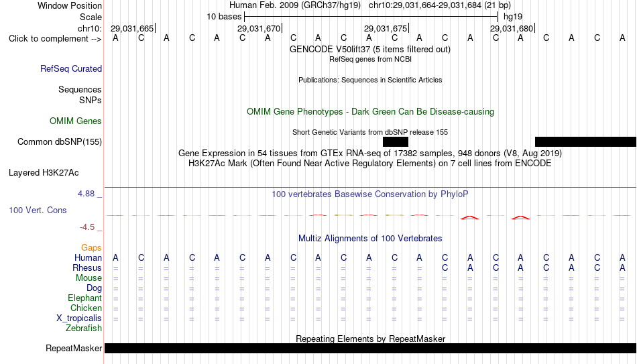The image size is (637, 364).
Task: Click the 'Click to complement -->' label
Action: (55, 39)
